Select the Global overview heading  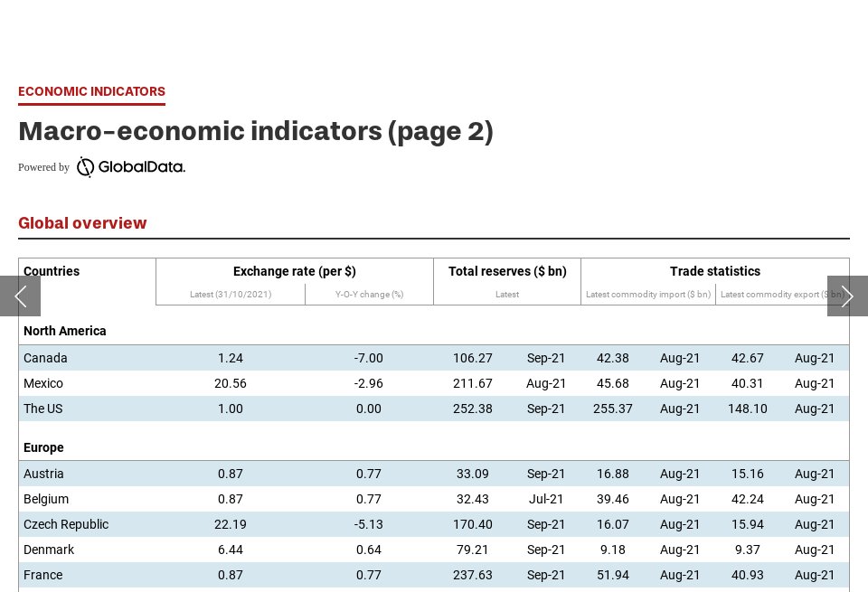click(83, 223)
